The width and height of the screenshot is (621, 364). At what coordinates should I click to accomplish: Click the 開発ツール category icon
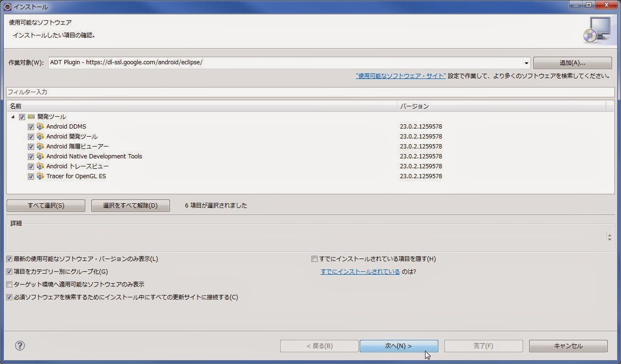pyautogui.click(x=31, y=117)
